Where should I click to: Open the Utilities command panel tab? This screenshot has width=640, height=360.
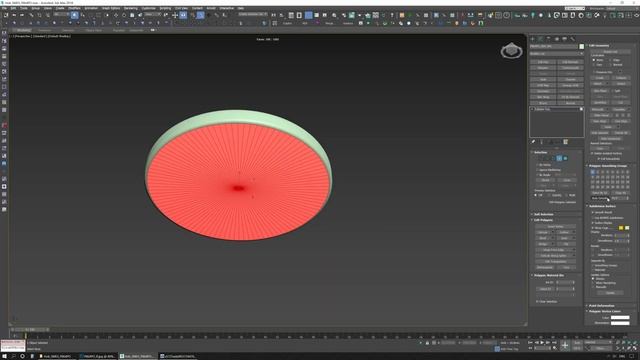573,39
